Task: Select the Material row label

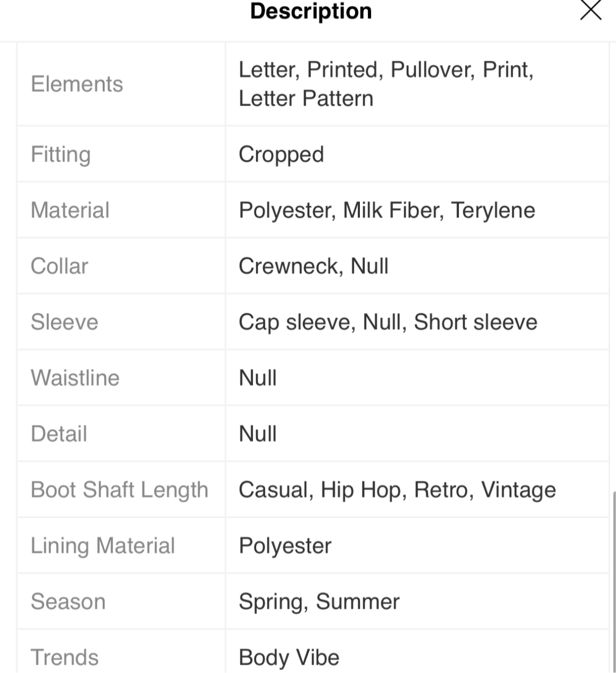Action: [70, 210]
